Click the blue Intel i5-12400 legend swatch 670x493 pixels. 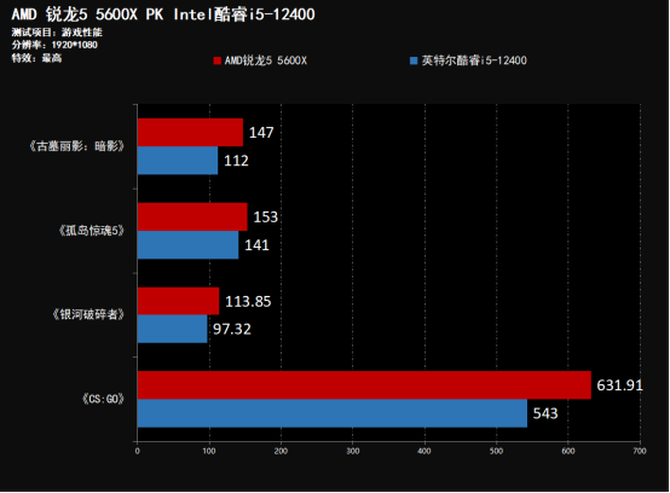click(x=413, y=60)
